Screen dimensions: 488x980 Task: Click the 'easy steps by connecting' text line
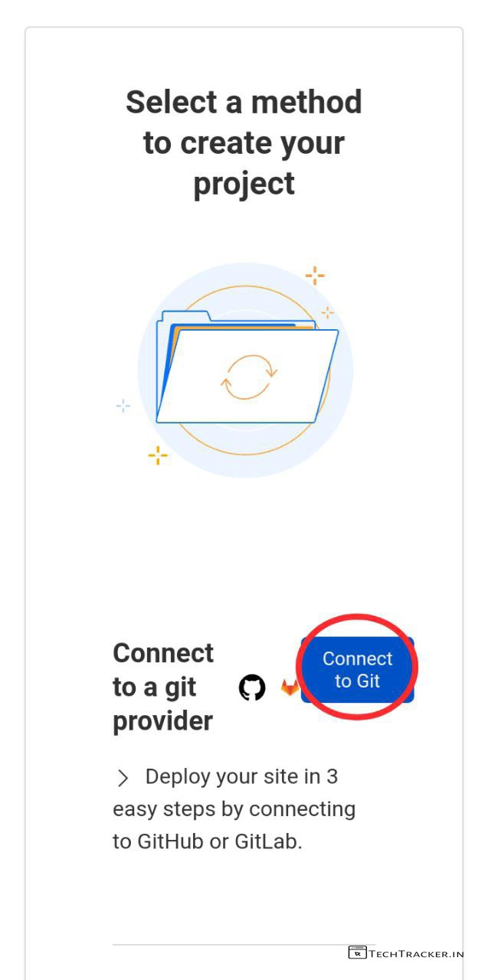[234, 809]
